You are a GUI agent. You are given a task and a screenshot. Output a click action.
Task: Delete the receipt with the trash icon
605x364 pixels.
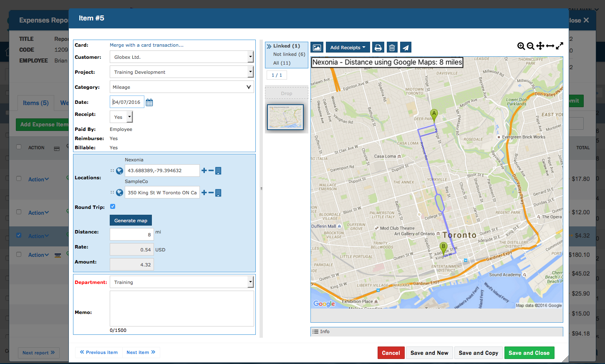(x=392, y=47)
